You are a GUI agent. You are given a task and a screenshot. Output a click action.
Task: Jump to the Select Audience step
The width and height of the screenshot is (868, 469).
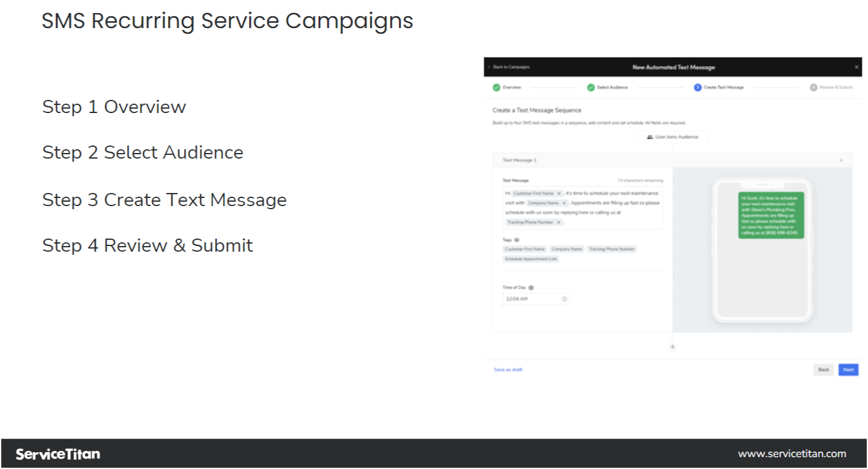click(607, 87)
